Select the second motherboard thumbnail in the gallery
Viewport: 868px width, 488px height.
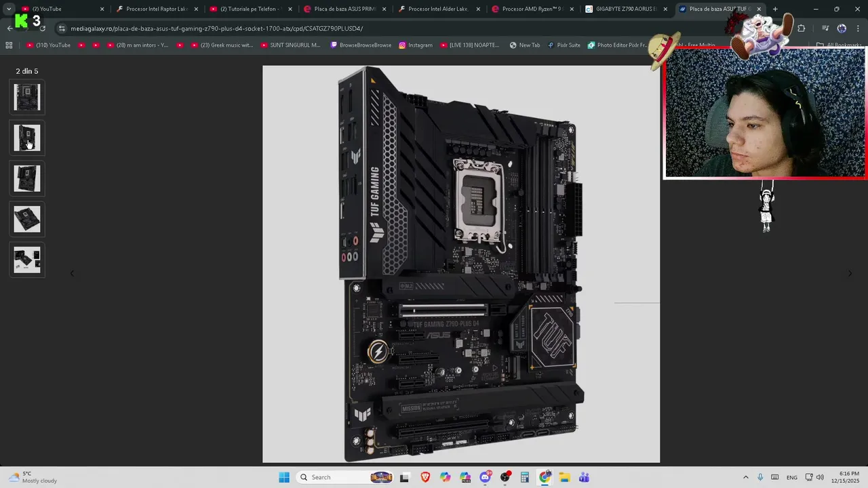[x=27, y=138]
